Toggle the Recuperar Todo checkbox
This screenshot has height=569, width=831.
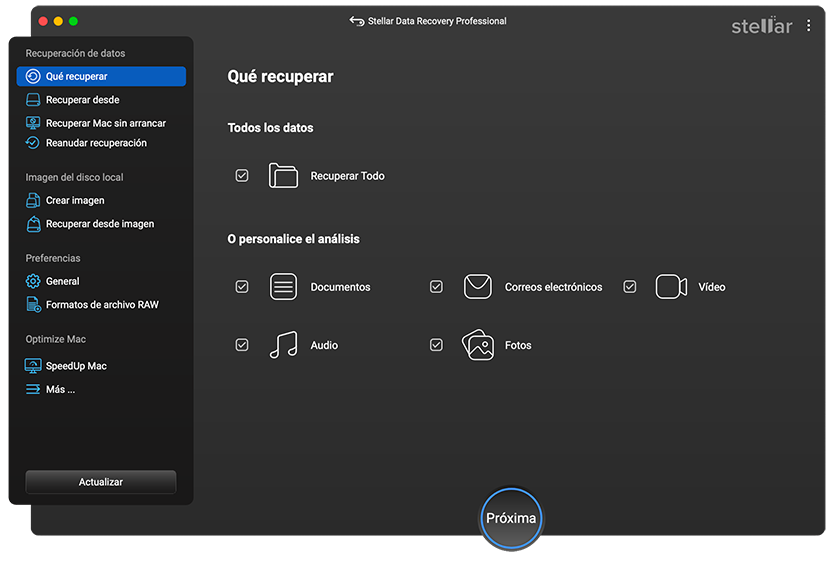coord(242,175)
